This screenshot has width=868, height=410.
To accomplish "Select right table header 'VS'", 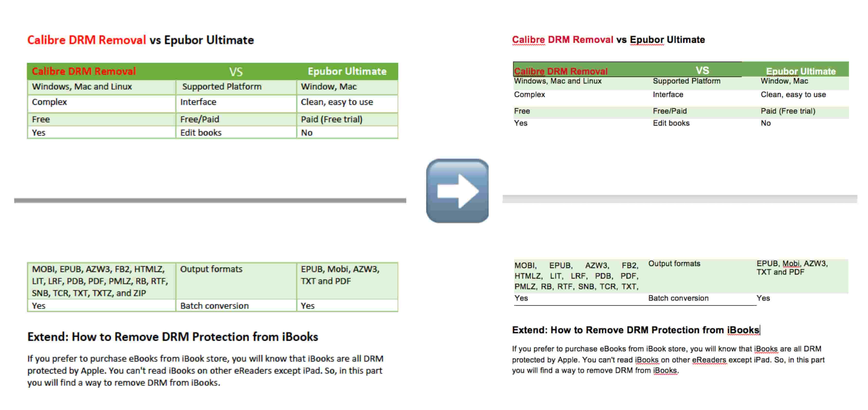I will point(702,70).
